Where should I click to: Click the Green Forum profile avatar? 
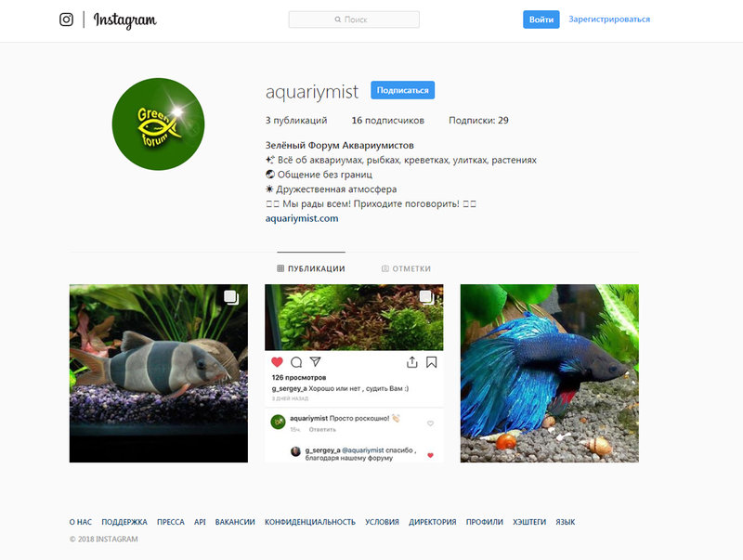[x=158, y=124]
